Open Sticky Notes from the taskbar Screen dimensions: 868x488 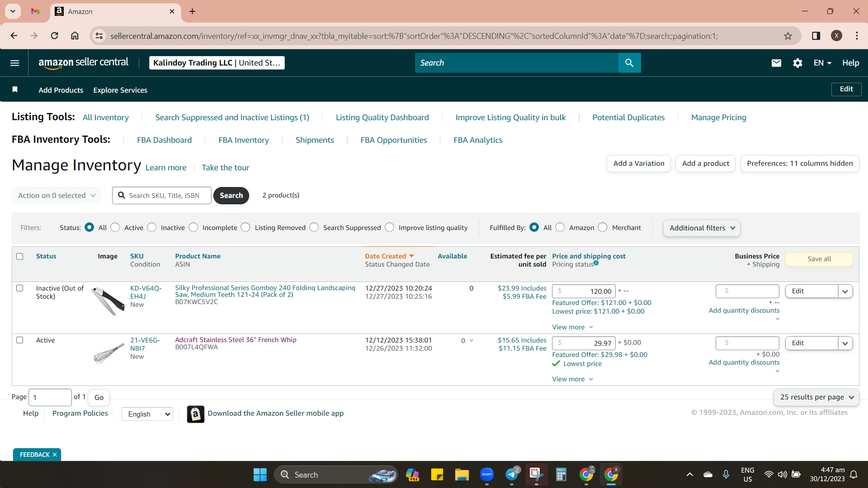[437, 474]
